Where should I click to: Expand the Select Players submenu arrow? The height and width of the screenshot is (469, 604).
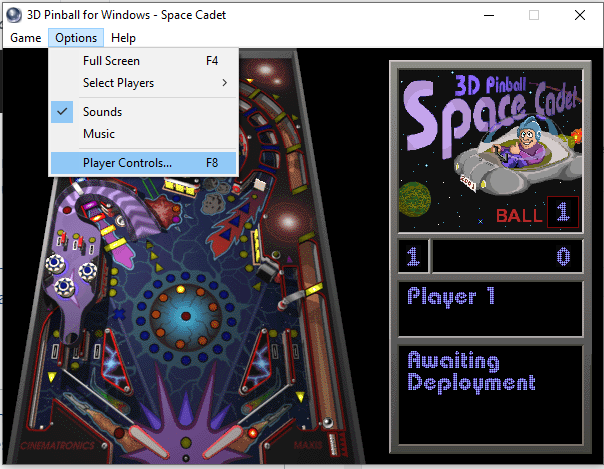[225, 83]
